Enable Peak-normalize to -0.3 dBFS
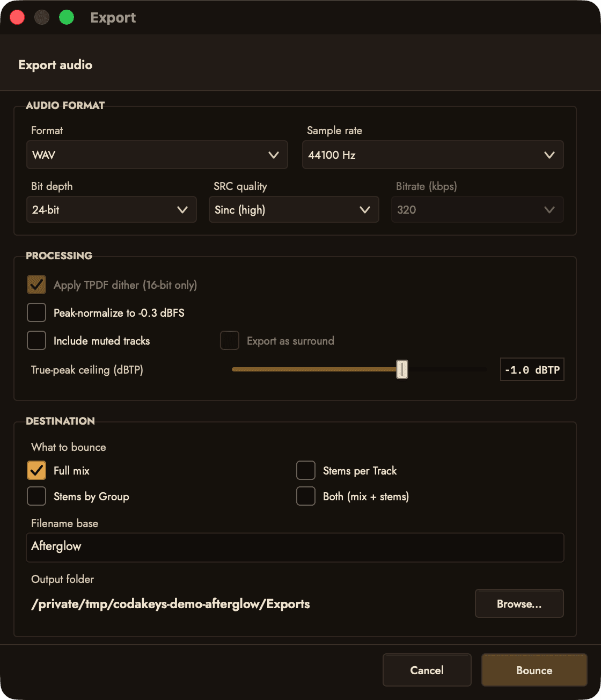The height and width of the screenshot is (700, 601). pos(36,312)
